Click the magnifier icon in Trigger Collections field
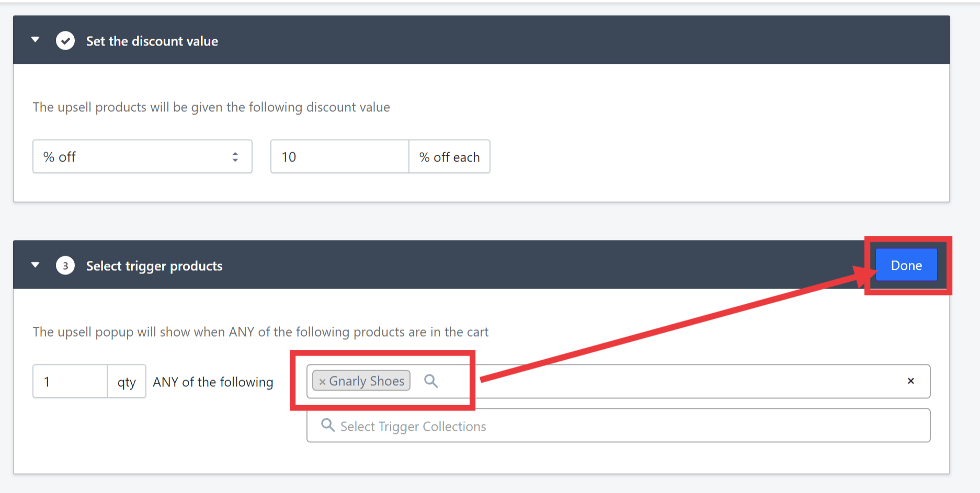Viewport: 980px width, 493px height. coord(328,425)
